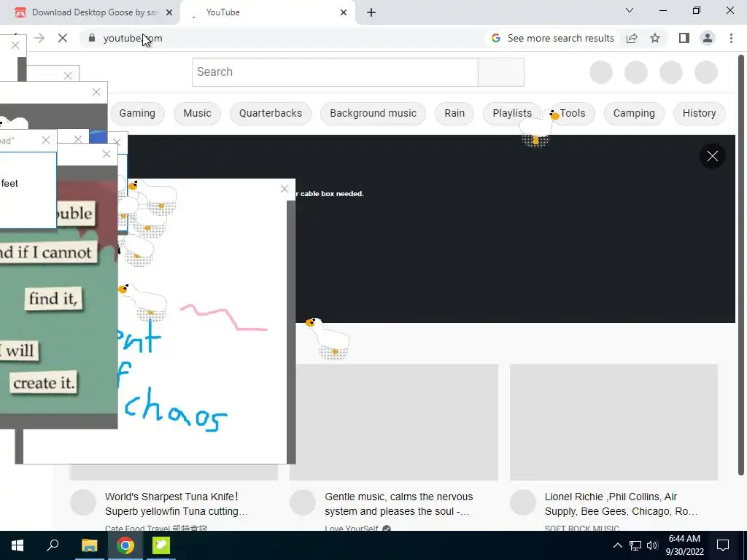Viewport: 747px width, 560px height.
Task: Open the network tray icon
Action: point(635,545)
